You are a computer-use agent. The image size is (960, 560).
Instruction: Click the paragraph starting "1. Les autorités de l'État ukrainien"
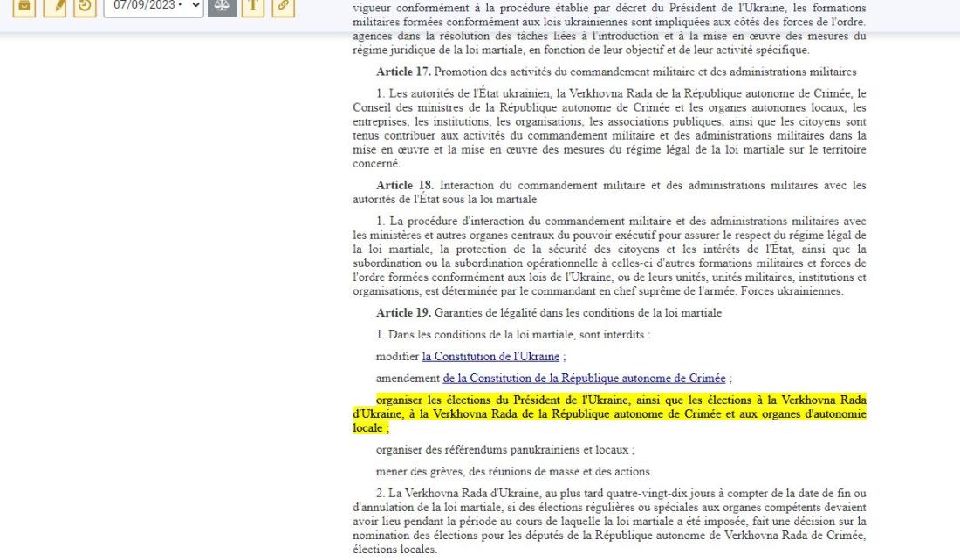coord(609,128)
